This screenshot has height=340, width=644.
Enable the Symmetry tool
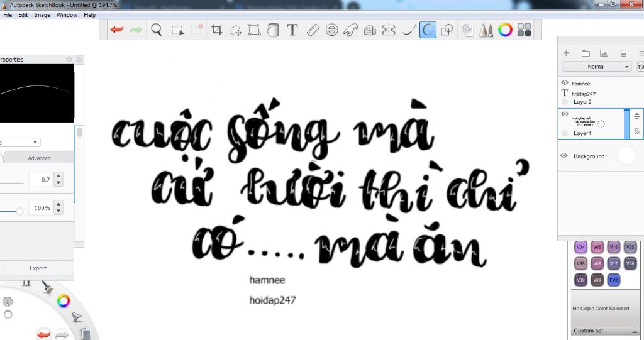coord(389,30)
